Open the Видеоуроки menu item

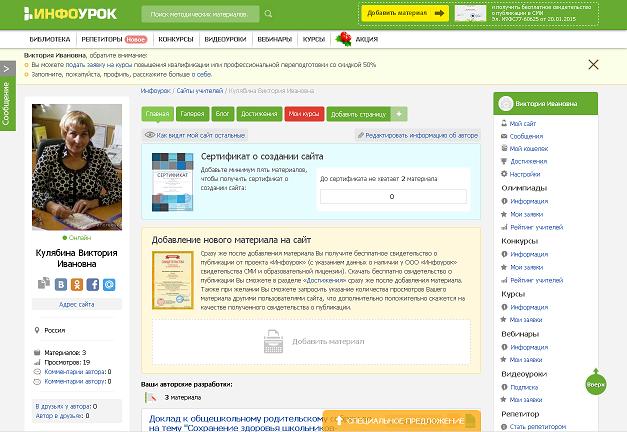click(x=225, y=39)
